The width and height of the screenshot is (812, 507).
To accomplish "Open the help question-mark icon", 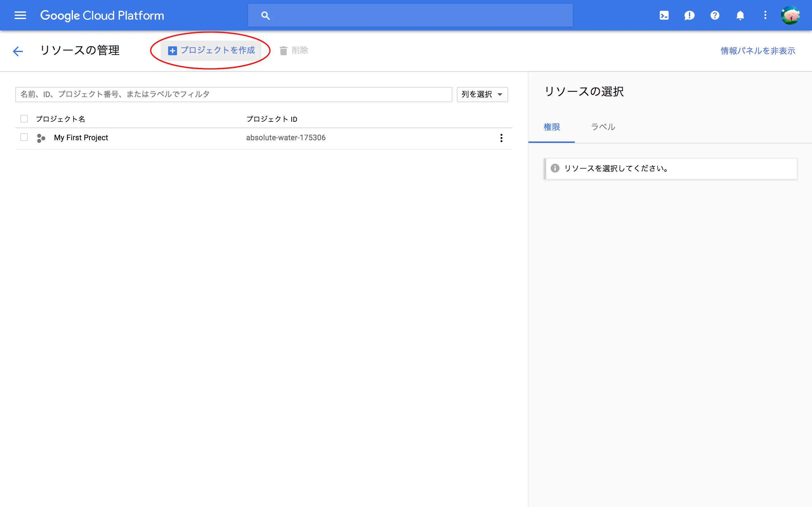I will pyautogui.click(x=715, y=15).
